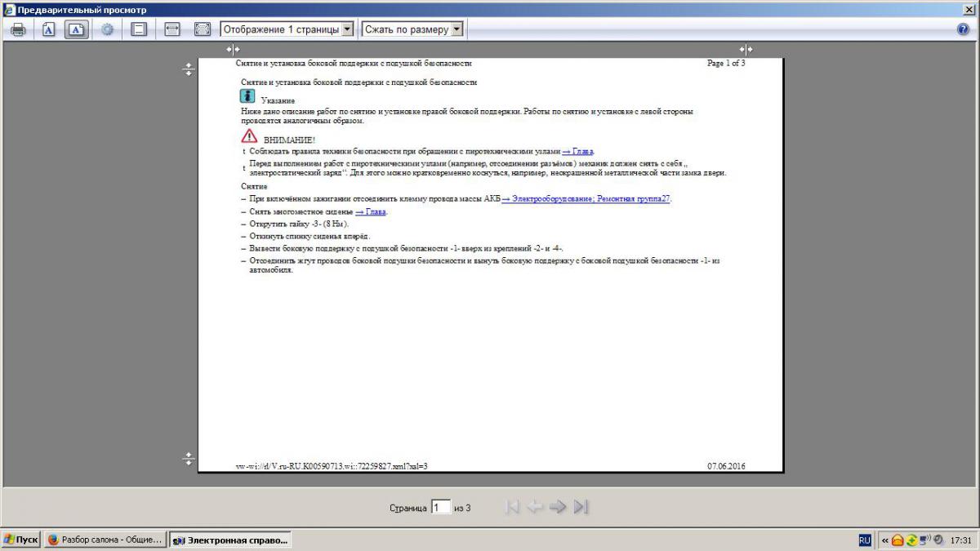The width and height of the screenshot is (980, 551).
Task: Click the preview window title icon
Action: (x=9, y=9)
